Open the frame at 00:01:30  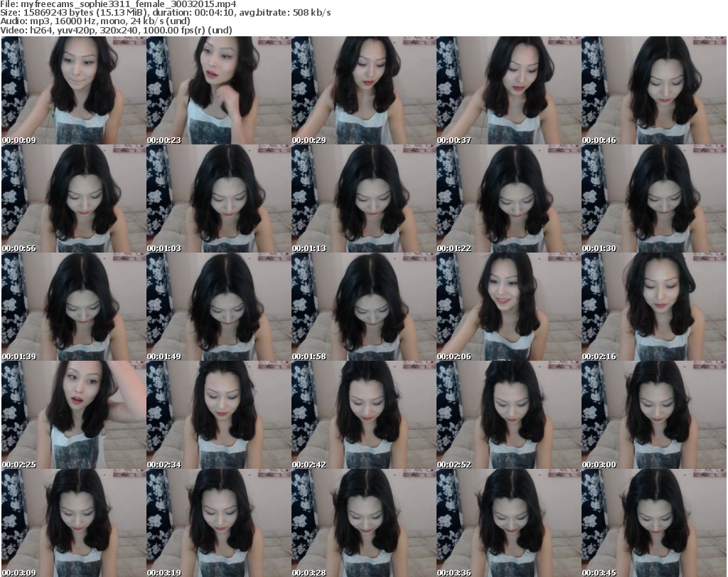point(654,198)
